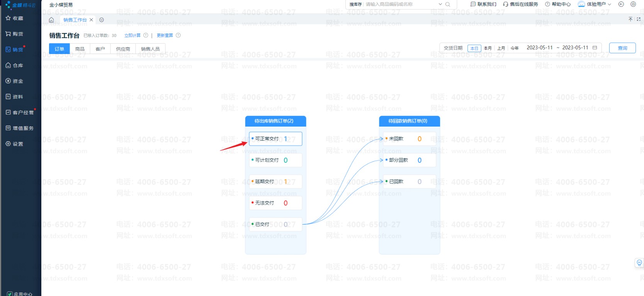Collapse the header with the up-arrow icon
The width and height of the screenshot is (644, 296).
pos(630,19)
